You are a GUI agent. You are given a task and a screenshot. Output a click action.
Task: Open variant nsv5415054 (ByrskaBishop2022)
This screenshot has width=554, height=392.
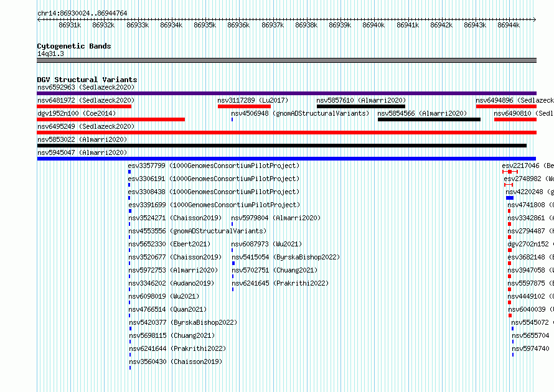(x=286, y=257)
